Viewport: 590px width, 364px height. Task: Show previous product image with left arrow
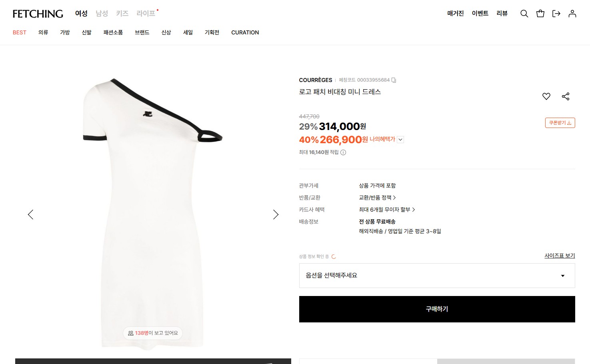(30, 214)
